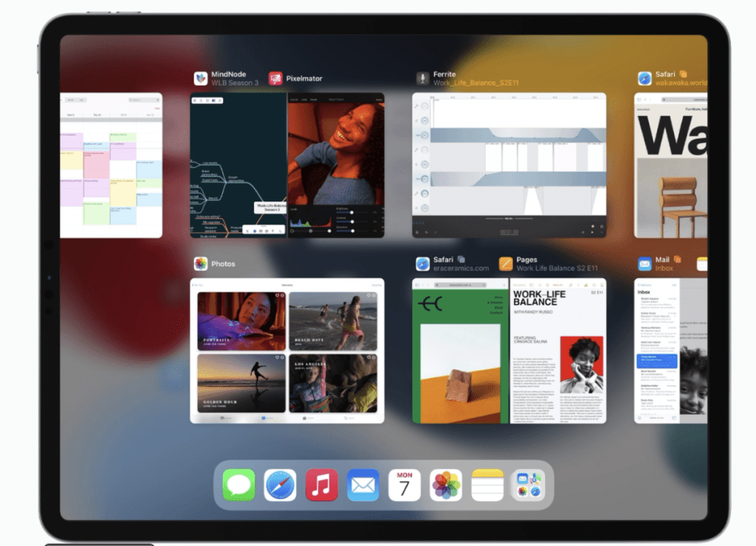This screenshot has height=546, width=756.
Task: Tap Pixelmator app icon in switcher header
Action: click(275, 78)
